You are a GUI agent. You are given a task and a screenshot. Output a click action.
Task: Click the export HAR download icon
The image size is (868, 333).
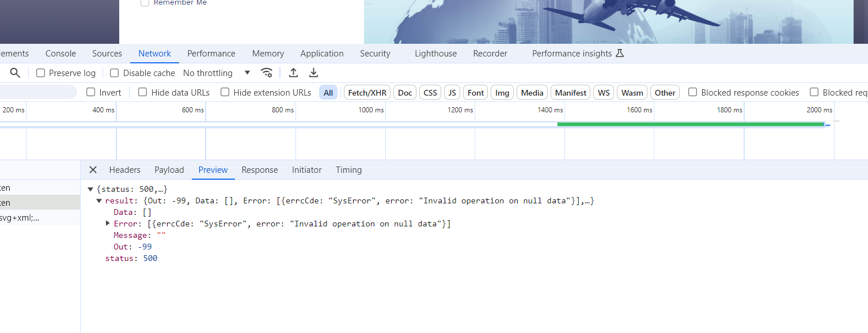(x=313, y=73)
